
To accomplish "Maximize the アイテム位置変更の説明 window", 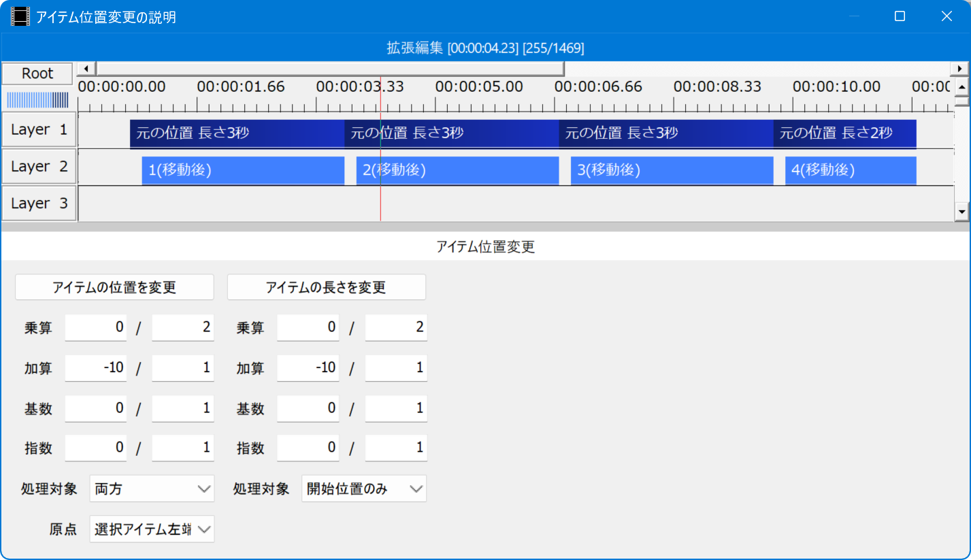I will 900,16.
